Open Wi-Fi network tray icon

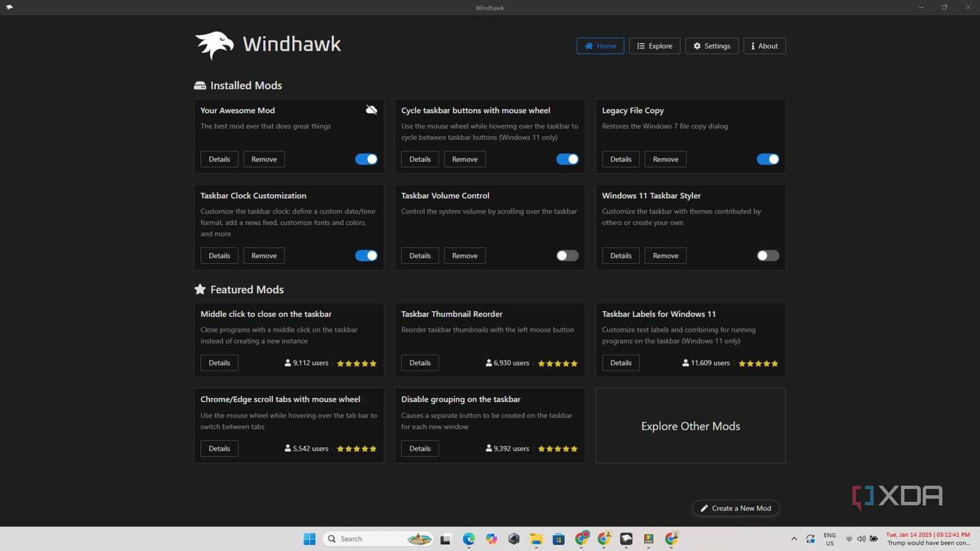point(849,539)
